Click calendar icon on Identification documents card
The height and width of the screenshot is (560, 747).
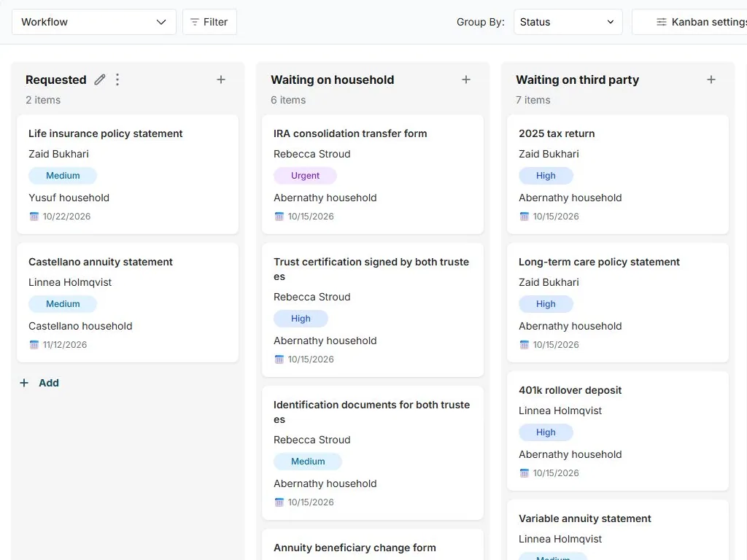pyautogui.click(x=279, y=502)
